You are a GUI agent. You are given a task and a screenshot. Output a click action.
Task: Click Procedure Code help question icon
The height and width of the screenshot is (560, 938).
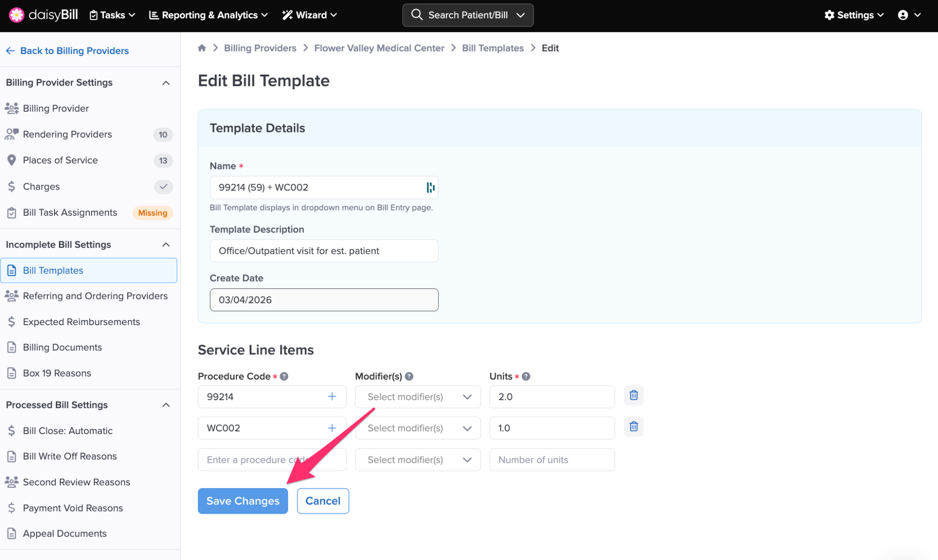pyautogui.click(x=284, y=376)
